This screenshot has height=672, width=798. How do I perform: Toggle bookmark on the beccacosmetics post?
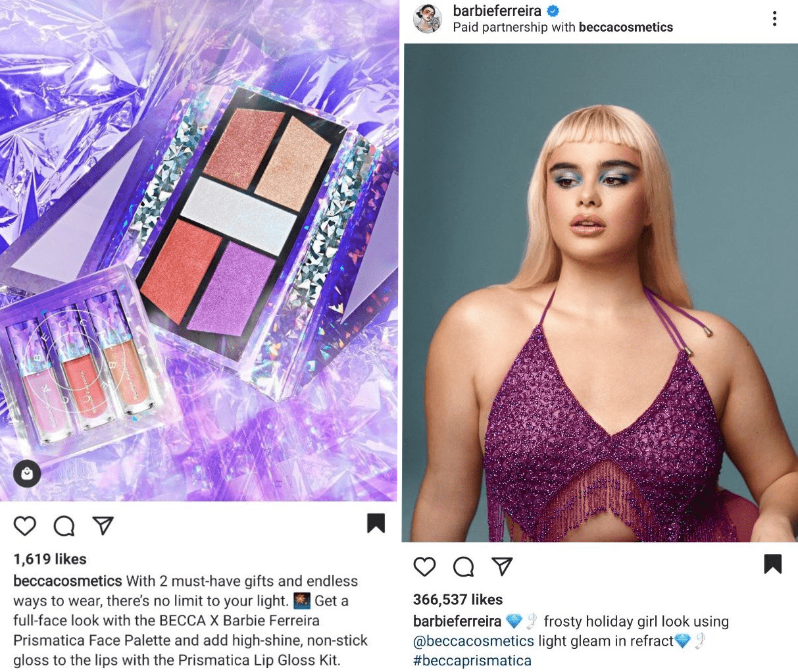tap(376, 523)
